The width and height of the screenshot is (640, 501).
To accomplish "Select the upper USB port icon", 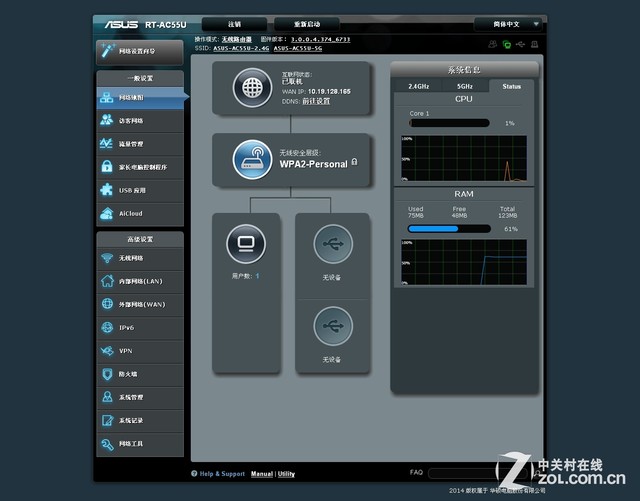I will [333, 244].
